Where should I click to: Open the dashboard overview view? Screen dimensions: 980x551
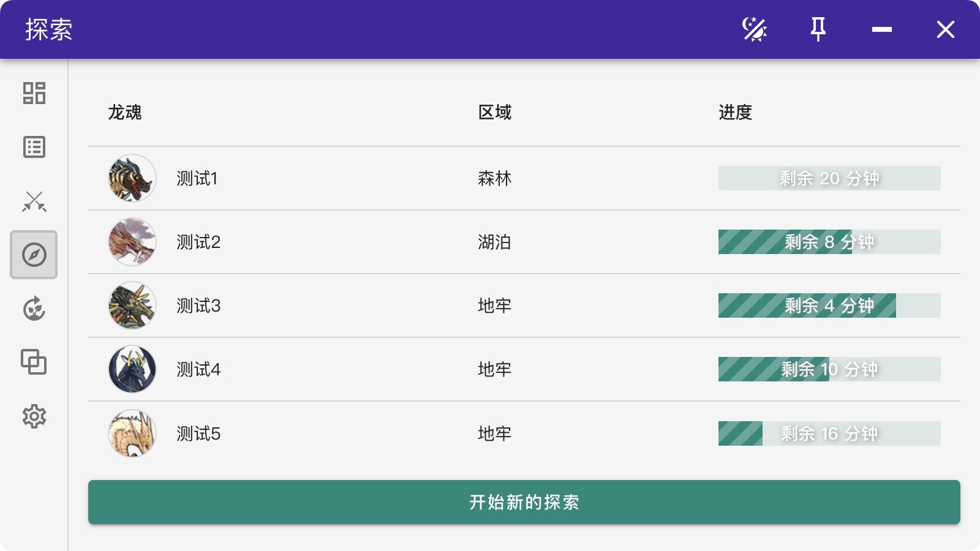point(34,94)
